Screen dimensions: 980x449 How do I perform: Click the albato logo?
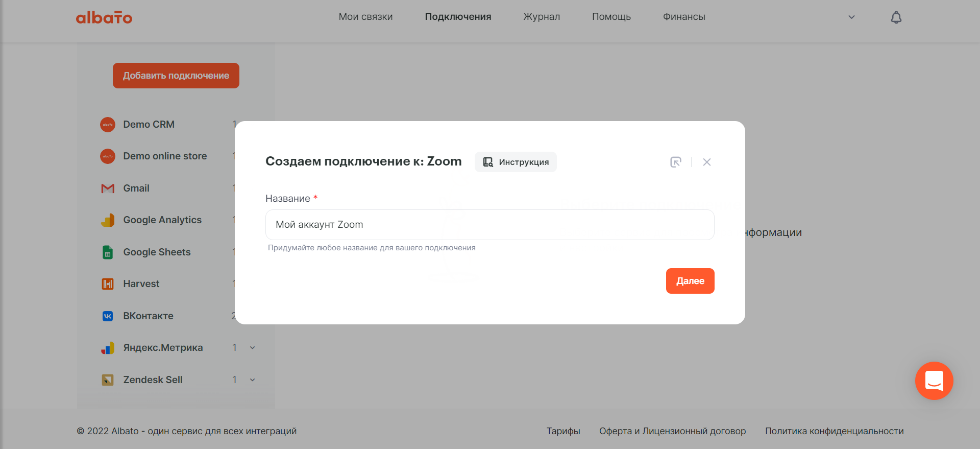click(104, 17)
